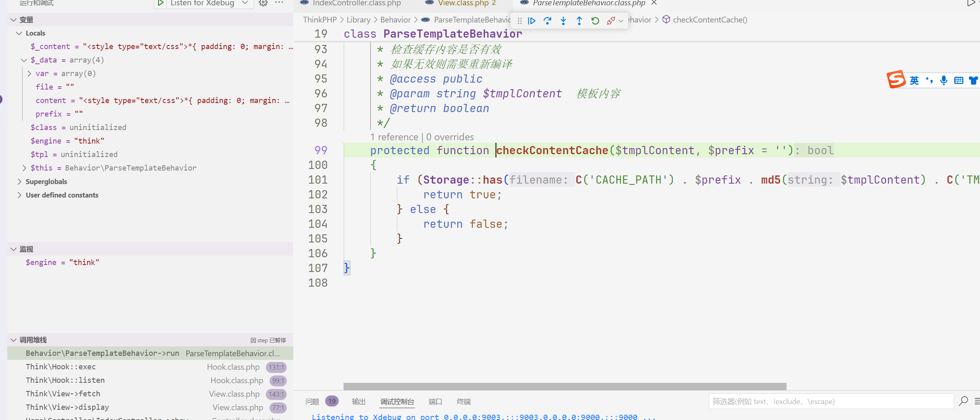Screen dimensions: 980x420
Task: Restart the debug session
Action: coord(595,21)
